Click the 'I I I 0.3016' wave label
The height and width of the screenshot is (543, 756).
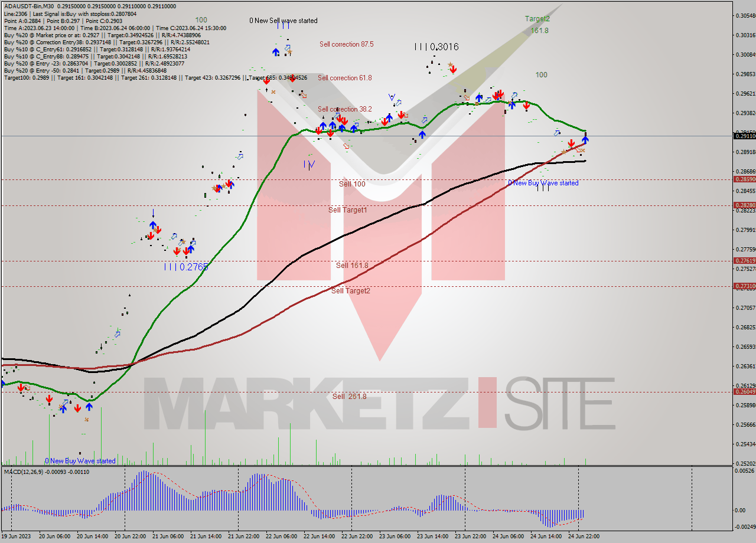click(436, 47)
